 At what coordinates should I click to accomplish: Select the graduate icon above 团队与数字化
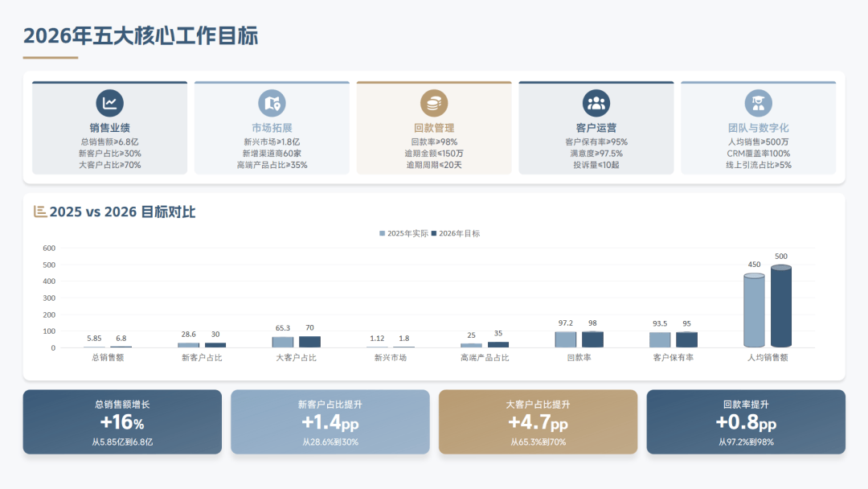[x=758, y=103]
